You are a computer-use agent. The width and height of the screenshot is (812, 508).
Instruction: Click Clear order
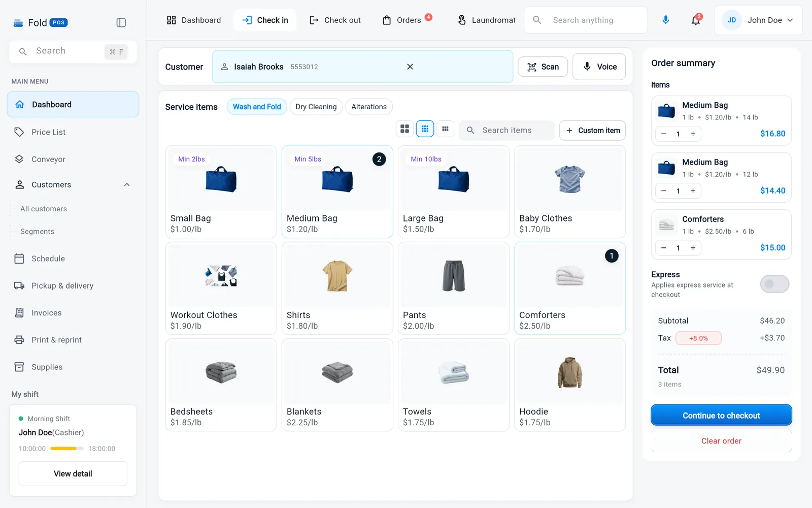tap(721, 441)
